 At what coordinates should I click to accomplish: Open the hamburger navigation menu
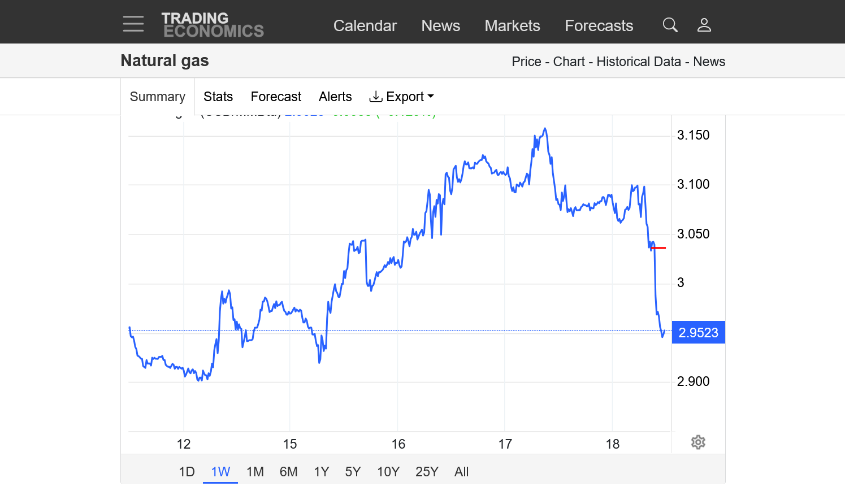click(133, 24)
